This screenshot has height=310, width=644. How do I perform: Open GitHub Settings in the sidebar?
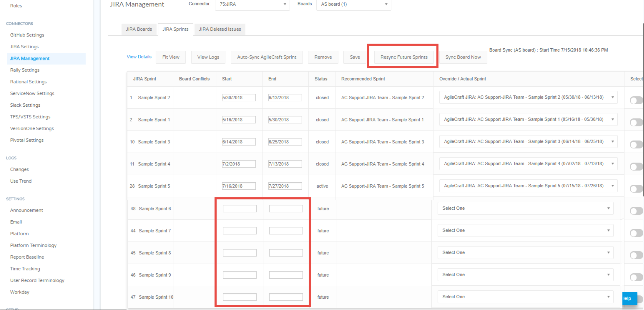tap(27, 35)
